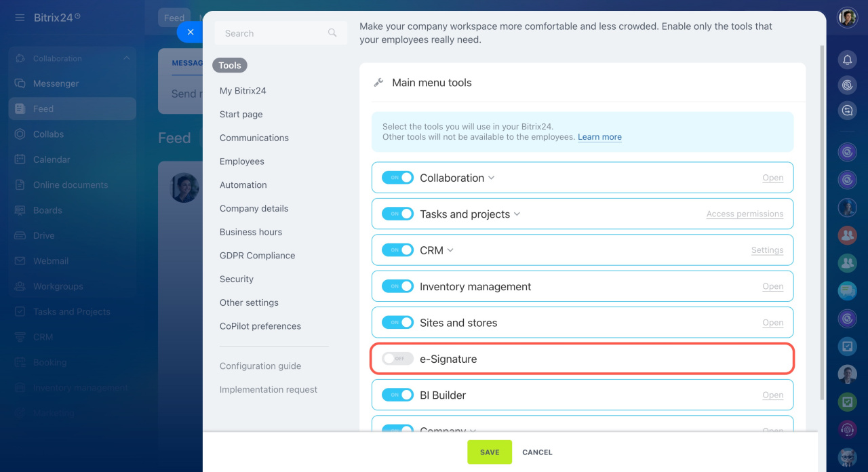The image size is (868, 472).
Task: Open the pink headset support chat icon
Action: point(847,429)
